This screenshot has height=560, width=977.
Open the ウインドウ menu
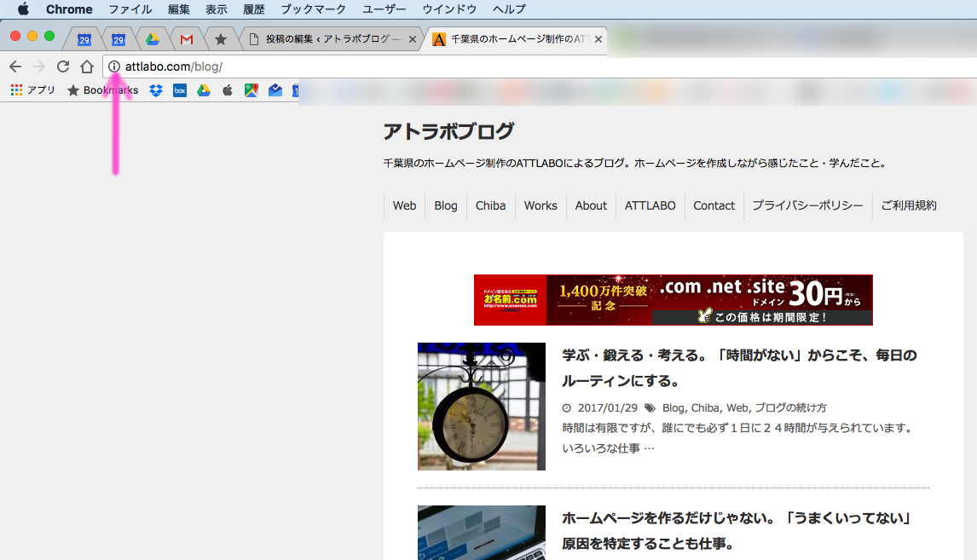(449, 9)
